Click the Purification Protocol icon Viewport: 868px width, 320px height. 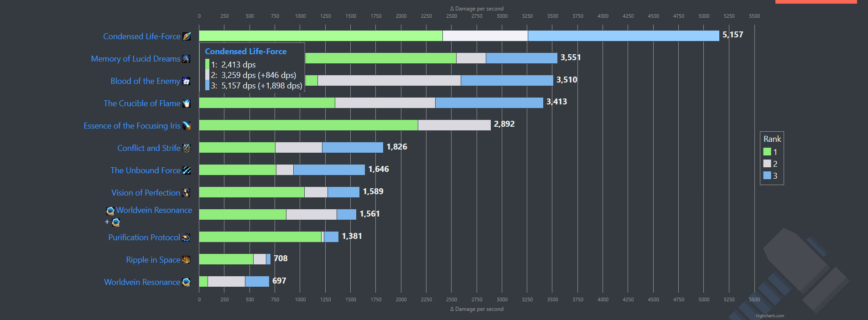tap(186, 237)
